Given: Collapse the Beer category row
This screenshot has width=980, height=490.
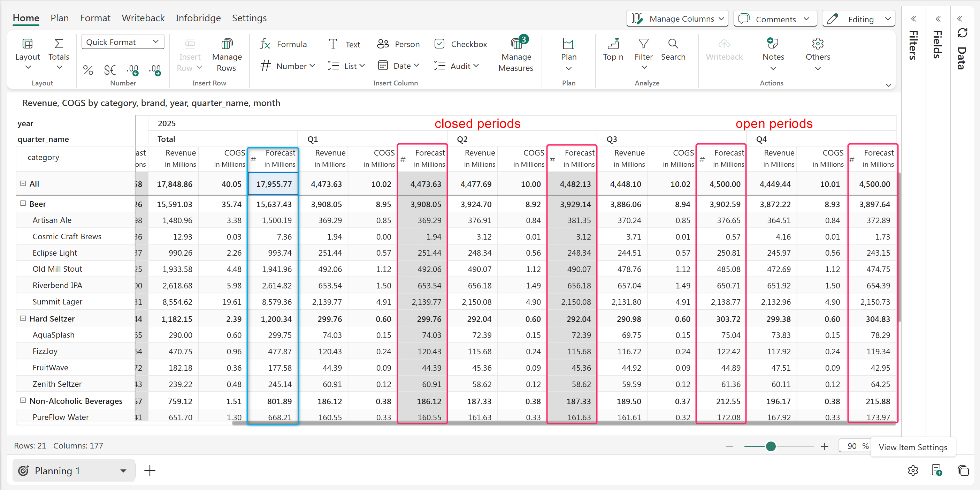Looking at the screenshot, I should click(23, 203).
